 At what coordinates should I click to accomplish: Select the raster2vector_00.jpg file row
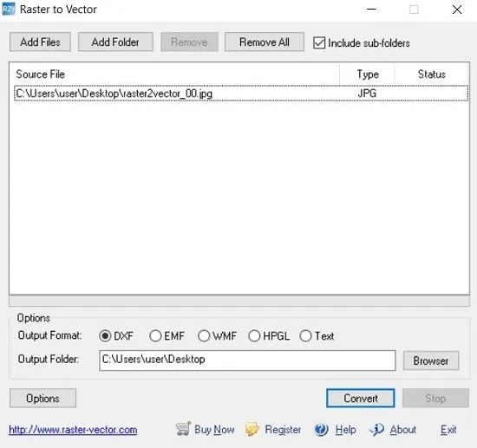(x=241, y=94)
